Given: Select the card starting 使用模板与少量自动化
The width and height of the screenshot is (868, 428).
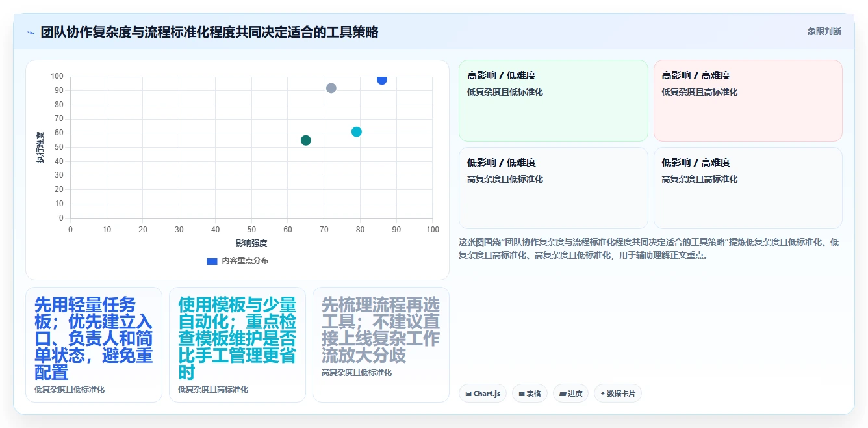Looking at the screenshot, I should coord(237,345).
